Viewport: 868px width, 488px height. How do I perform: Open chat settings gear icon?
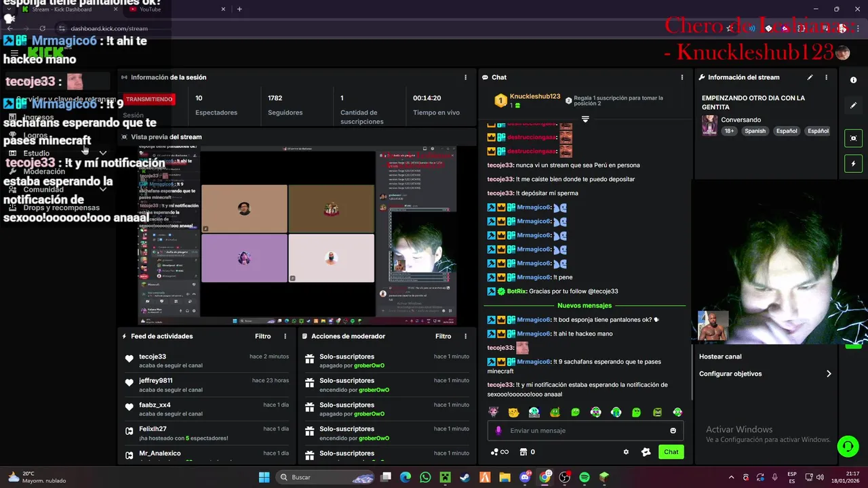click(626, 452)
